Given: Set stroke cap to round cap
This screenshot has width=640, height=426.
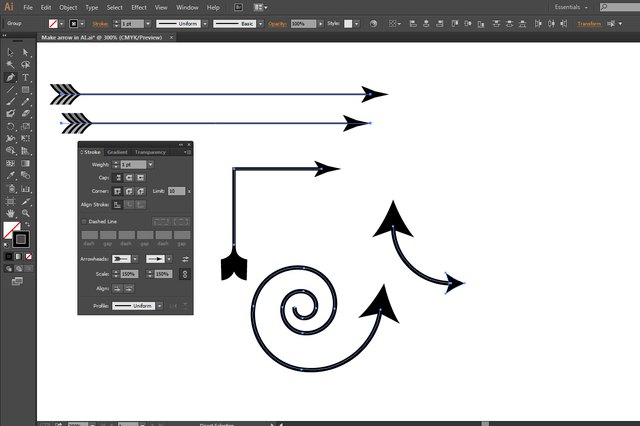Looking at the screenshot, I should [x=130, y=177].
